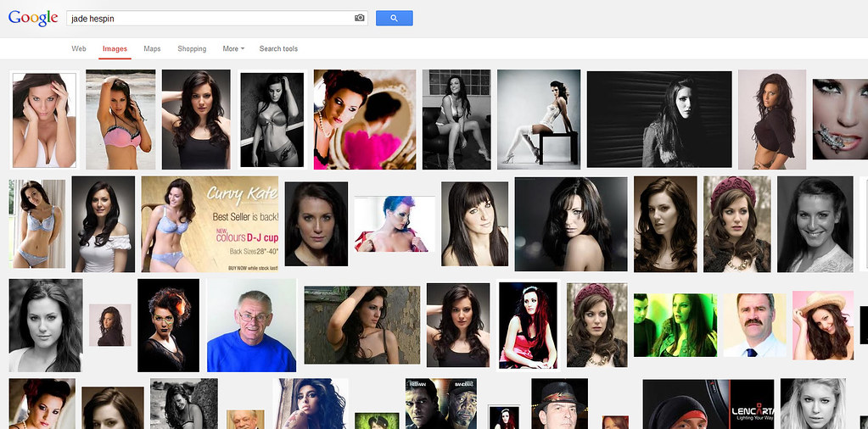The image size is (868, 429).
Task: Switch to the Web results tab
Action: [79, 49]
